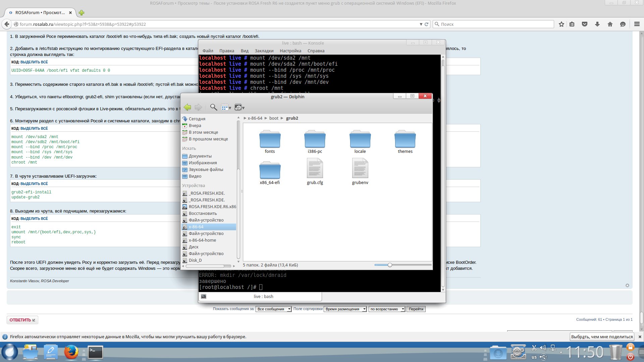Open Dolphin view mode dropdown button

tap(226, 108)
